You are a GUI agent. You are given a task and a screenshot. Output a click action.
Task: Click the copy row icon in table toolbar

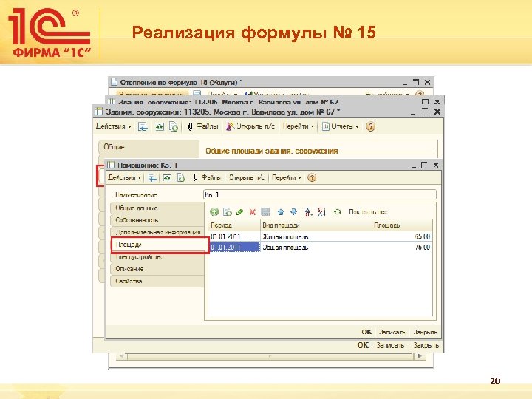(x=228, y=212)
